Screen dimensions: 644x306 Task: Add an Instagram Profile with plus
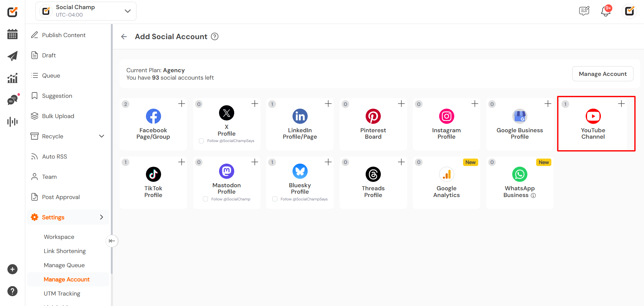[475, 104]
